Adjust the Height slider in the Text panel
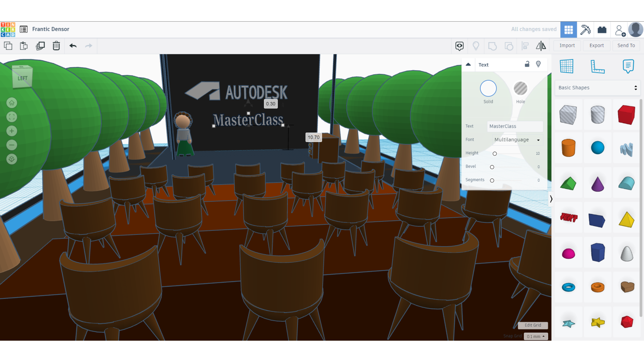 point(495,153)
